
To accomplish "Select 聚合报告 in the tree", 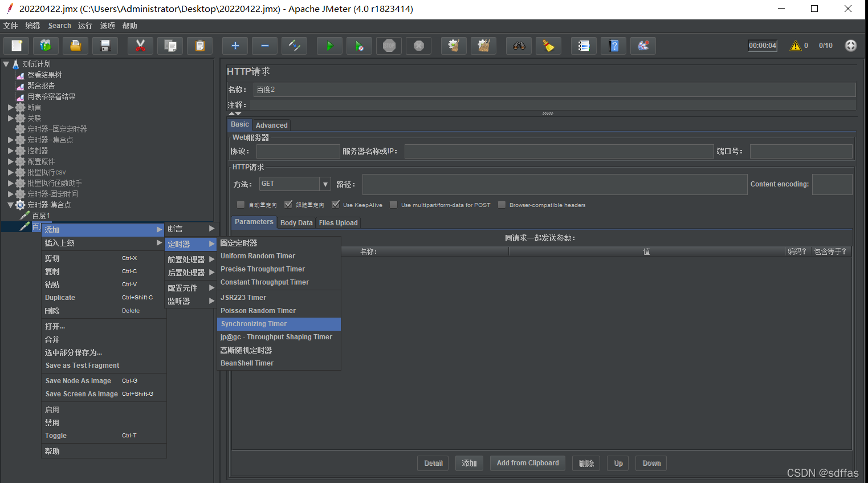I will click(x=41, y=86).
